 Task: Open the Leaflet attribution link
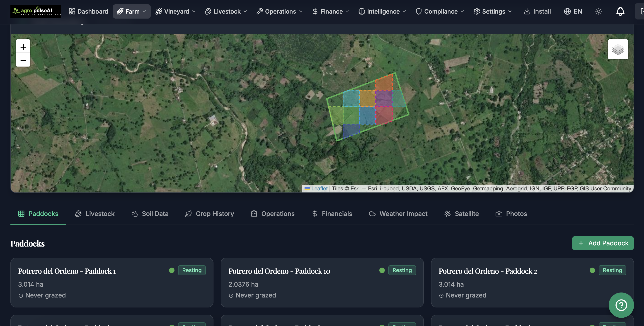(319, 188)
